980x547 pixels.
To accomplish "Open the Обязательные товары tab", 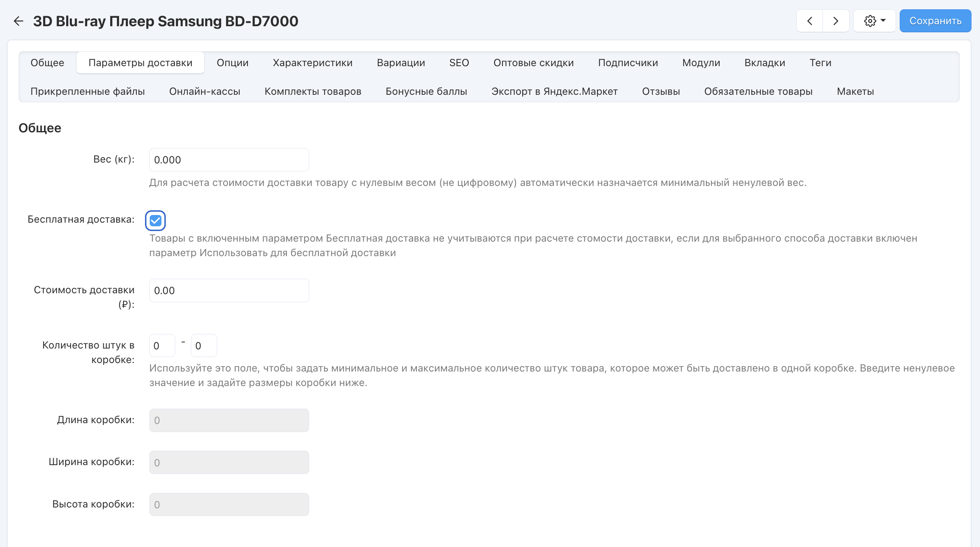I will (758, 91).
